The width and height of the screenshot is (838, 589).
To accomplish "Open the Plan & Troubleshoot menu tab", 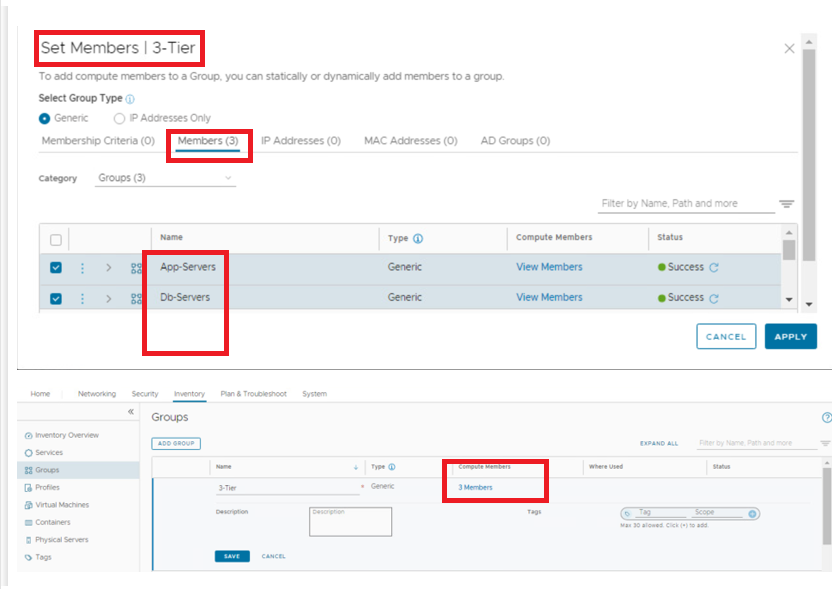I will (x=253, y=394).
